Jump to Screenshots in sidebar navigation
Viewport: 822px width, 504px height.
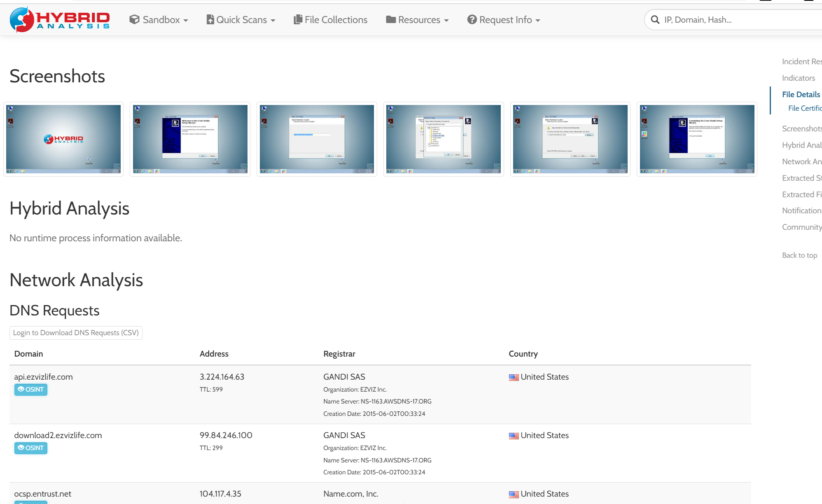802,128
